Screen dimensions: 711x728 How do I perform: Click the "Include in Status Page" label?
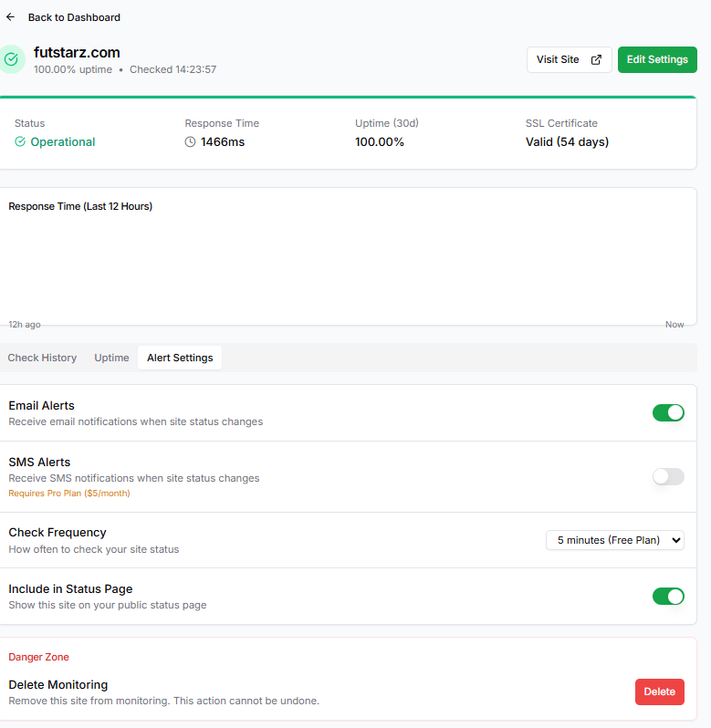(x=70, y=588)
